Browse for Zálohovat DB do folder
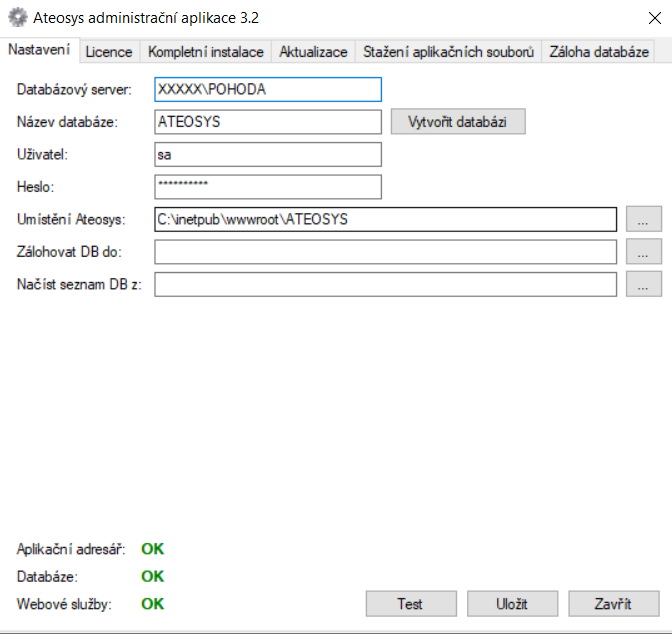Viewport: 672px width, 634px height. pyautogui.click(x=644, y=252)
